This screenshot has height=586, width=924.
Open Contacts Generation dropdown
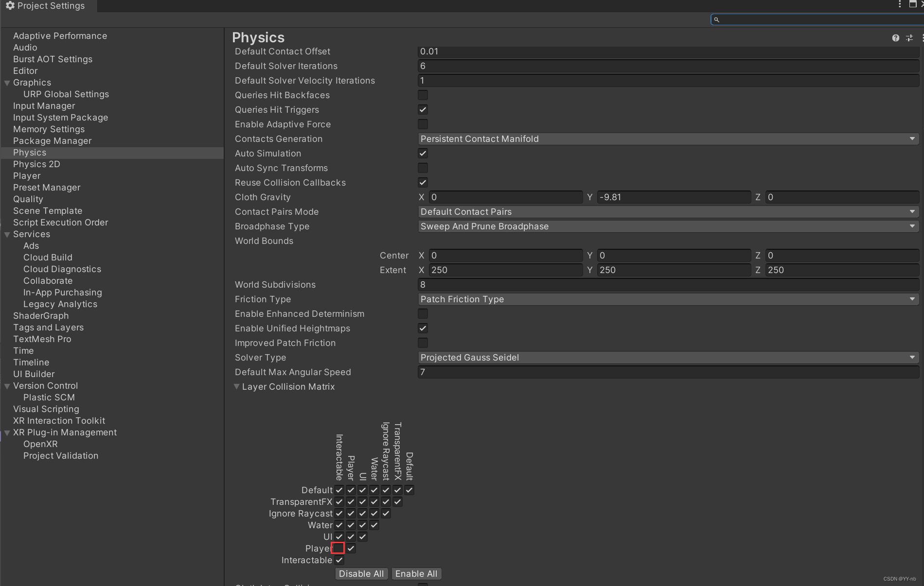(x=668, y=139)
